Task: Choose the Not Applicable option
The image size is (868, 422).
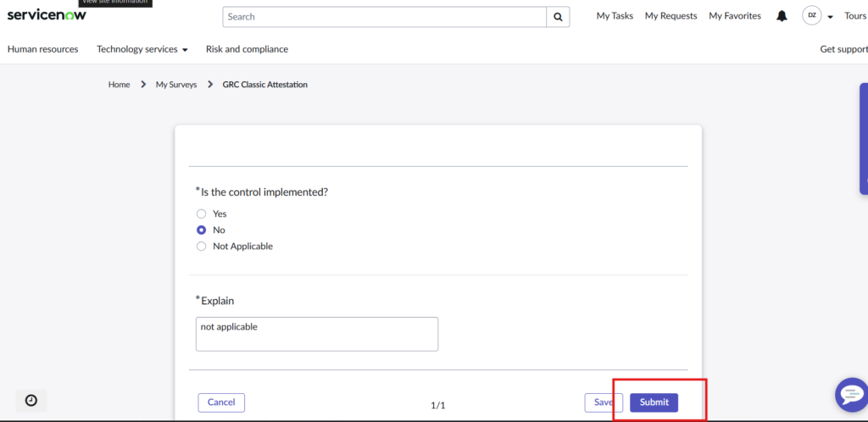Action: (202, 247)
